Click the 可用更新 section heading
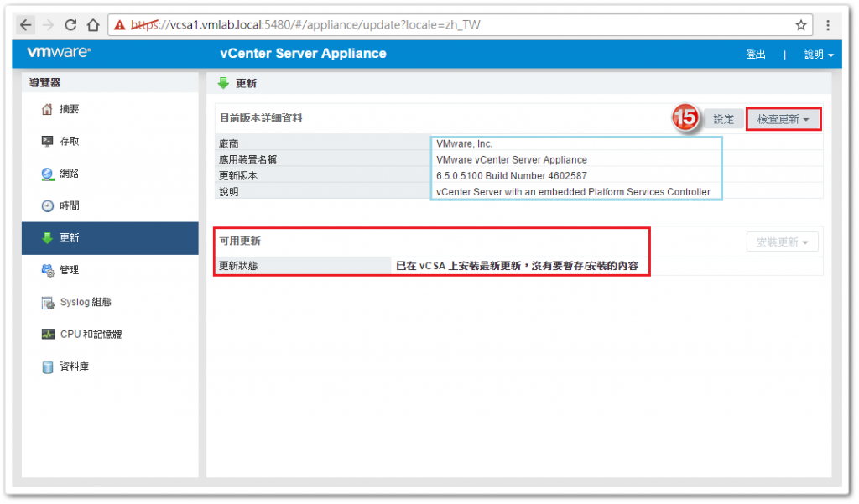The image size is (859, 504). point(240,241)
